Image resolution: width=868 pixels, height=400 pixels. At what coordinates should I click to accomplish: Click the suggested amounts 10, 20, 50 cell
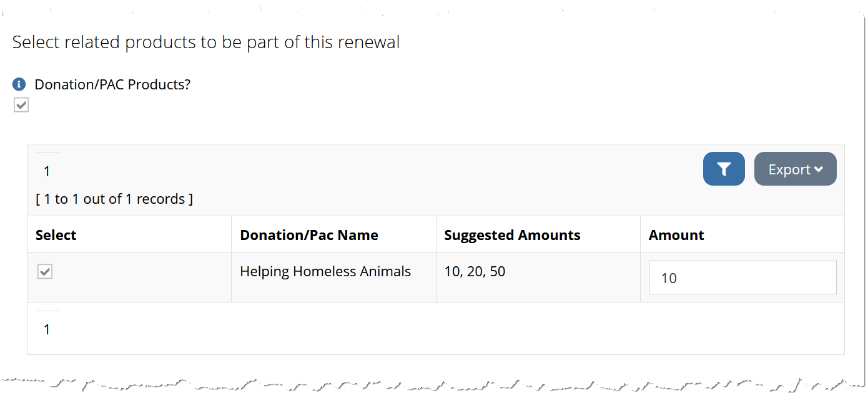(x=538, y=277)
